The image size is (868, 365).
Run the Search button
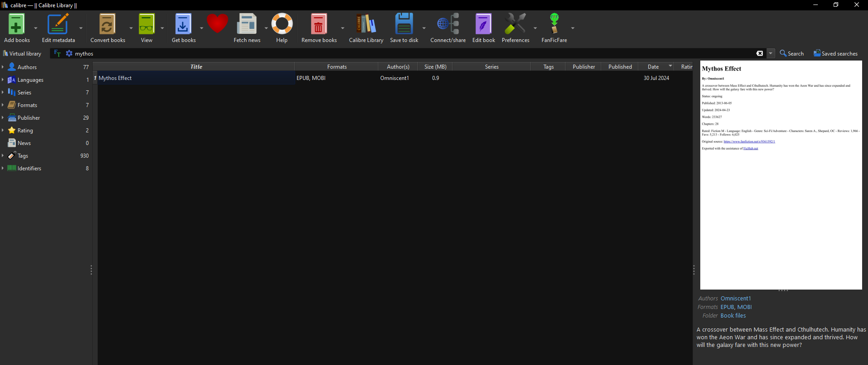pos(792,53)
